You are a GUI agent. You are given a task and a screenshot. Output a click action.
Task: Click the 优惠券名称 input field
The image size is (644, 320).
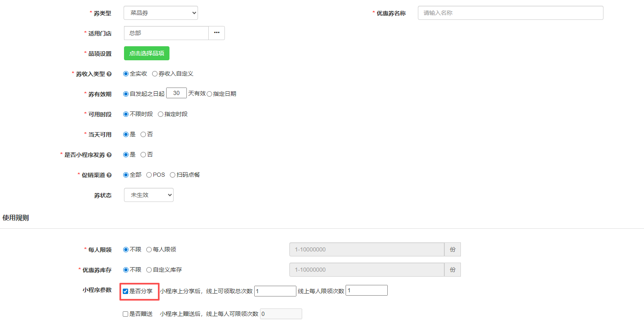pos(510,13)
